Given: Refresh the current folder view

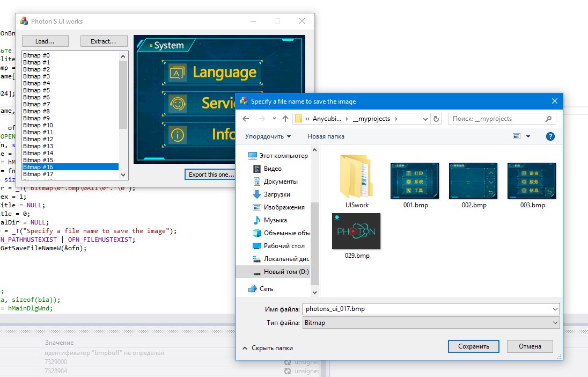Looking at the screenshot, I should click(436, 119).
